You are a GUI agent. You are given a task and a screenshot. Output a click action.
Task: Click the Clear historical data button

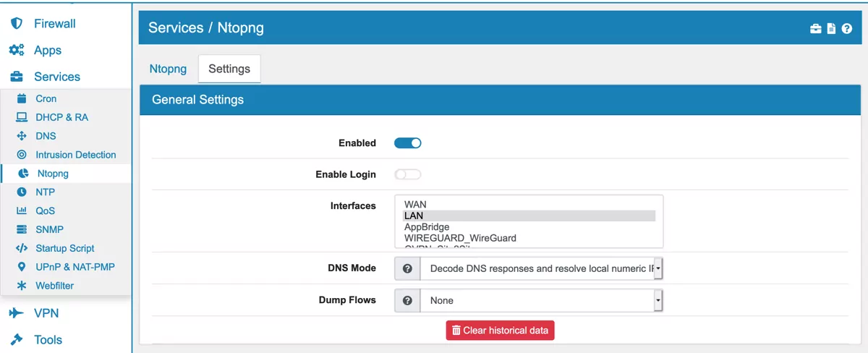click(x=500, y=331)
